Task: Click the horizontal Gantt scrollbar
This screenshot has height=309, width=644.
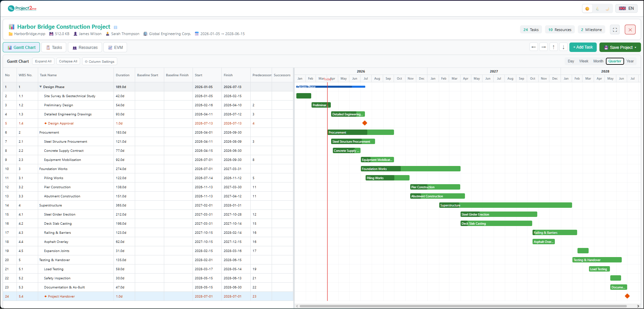Action: [463, 306]
